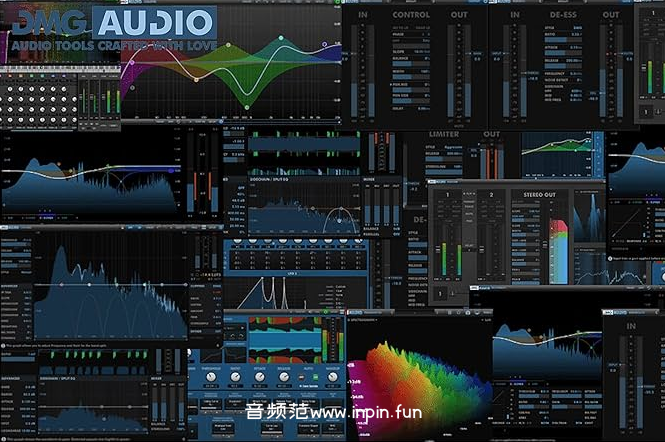This screenshot has width=665, height=442.
Task: Adjust the Release slider in the top DE-ESS panel
Action: pos(563,64)
